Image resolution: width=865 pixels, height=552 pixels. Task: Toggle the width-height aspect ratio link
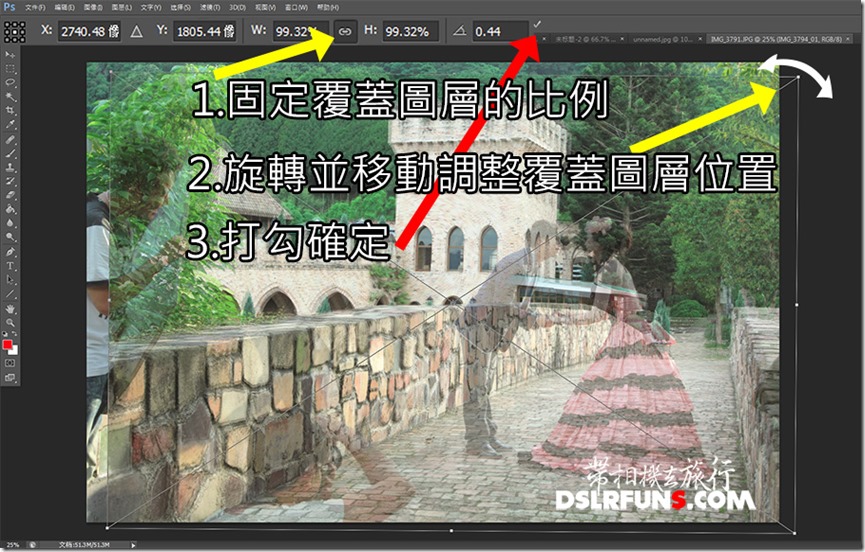point(344,31)
